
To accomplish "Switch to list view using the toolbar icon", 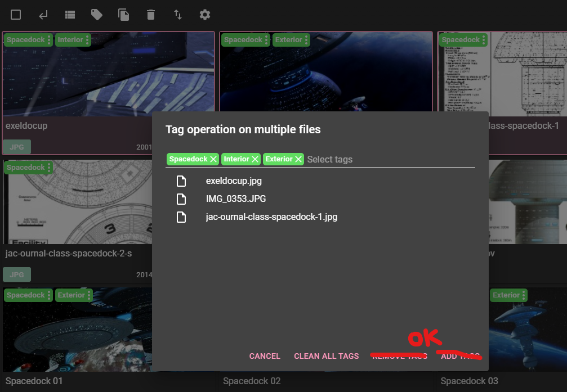I will point(70,15).
